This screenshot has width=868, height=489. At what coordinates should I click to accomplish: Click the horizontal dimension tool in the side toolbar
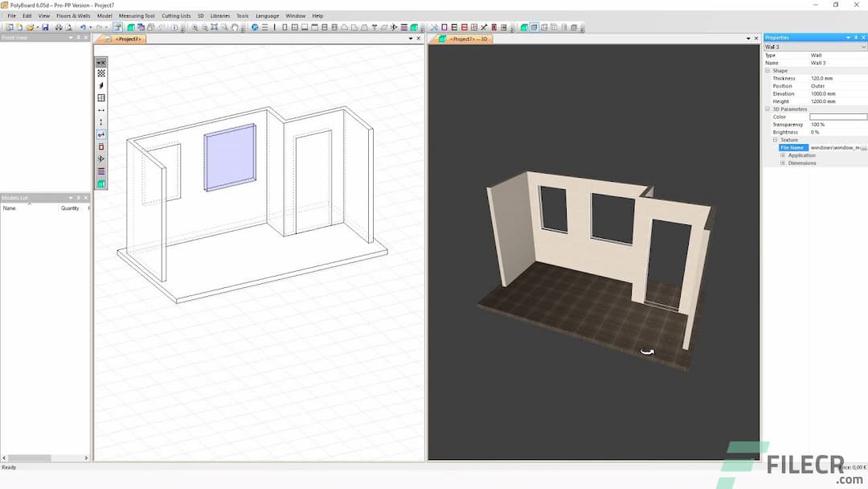(x=100, y=110)
